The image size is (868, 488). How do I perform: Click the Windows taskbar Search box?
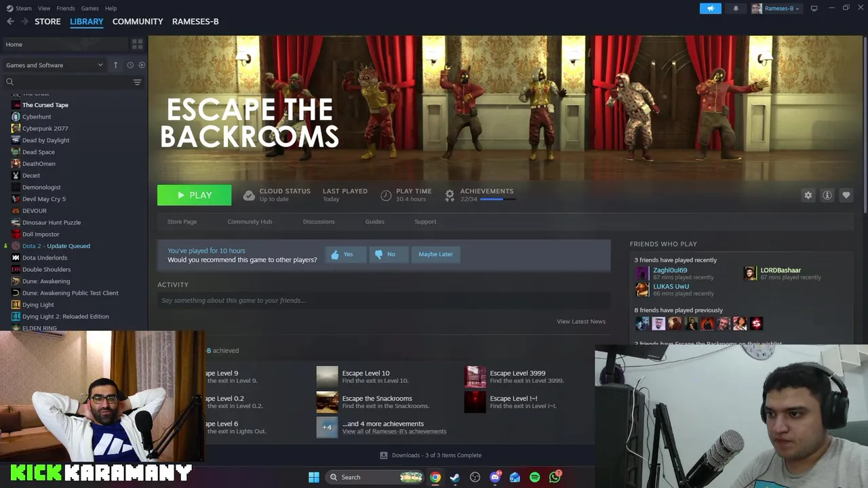coord(374,477)
